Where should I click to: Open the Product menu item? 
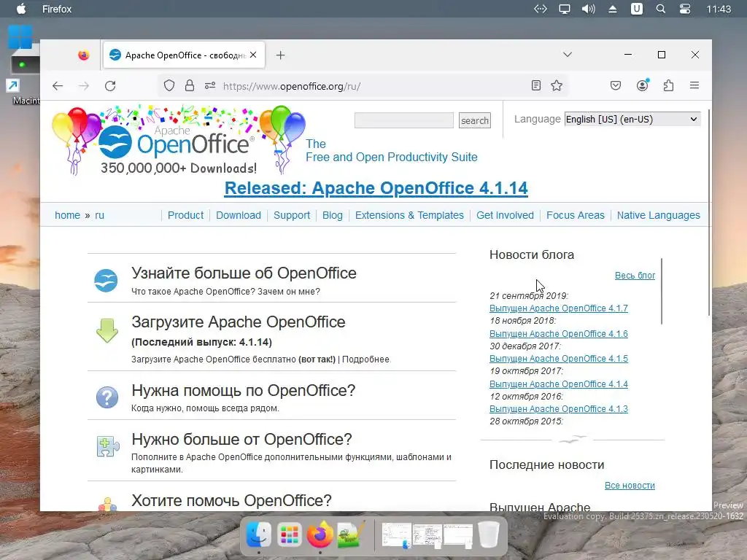[x=185, y=215]
